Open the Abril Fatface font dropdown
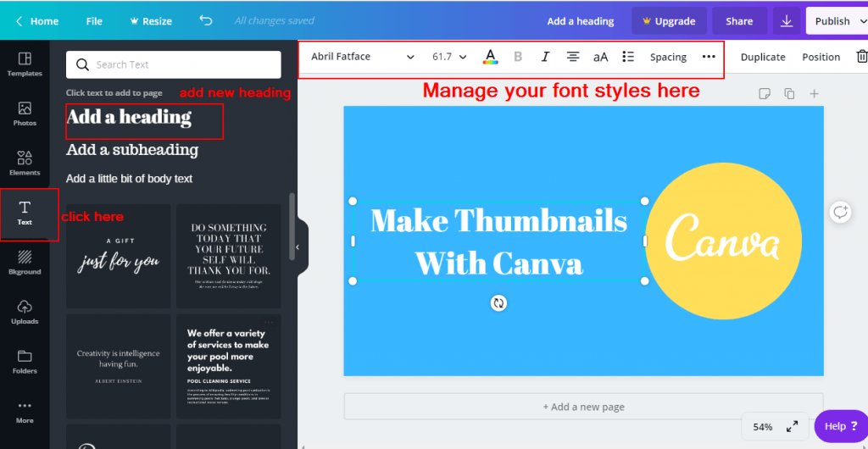Viewport: 868px width, 449px height. coord(363,57)
